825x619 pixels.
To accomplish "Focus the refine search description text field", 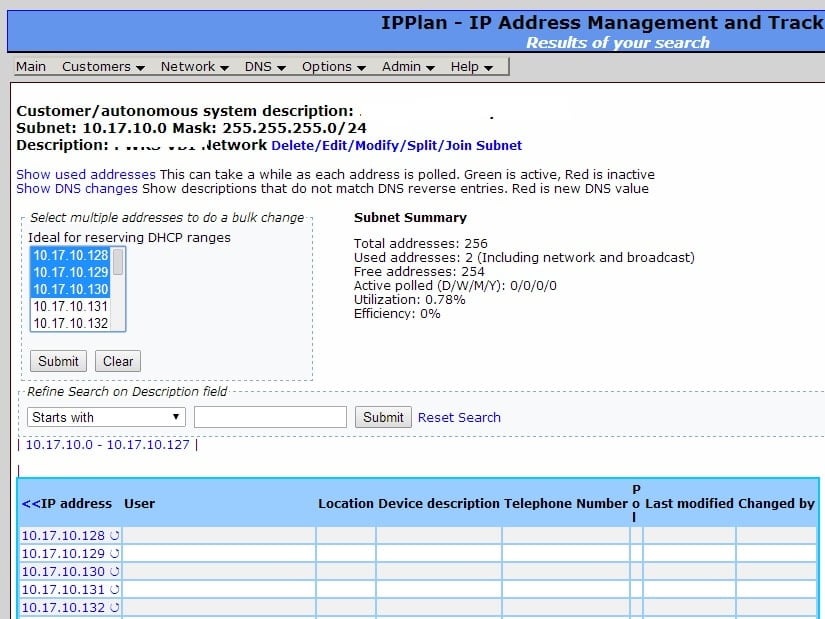I will 270,417.
